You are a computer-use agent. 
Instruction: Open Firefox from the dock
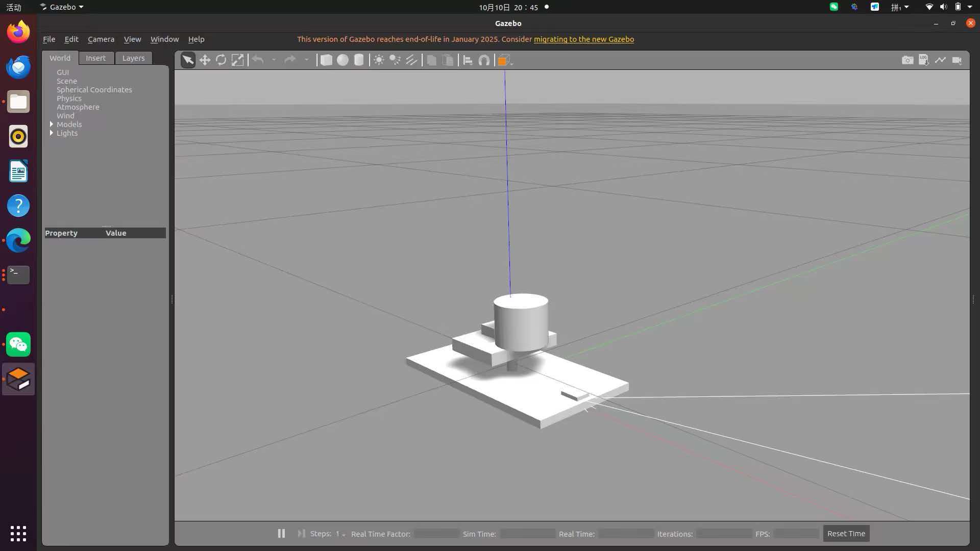pyautogui.click(x=18, y=32)
